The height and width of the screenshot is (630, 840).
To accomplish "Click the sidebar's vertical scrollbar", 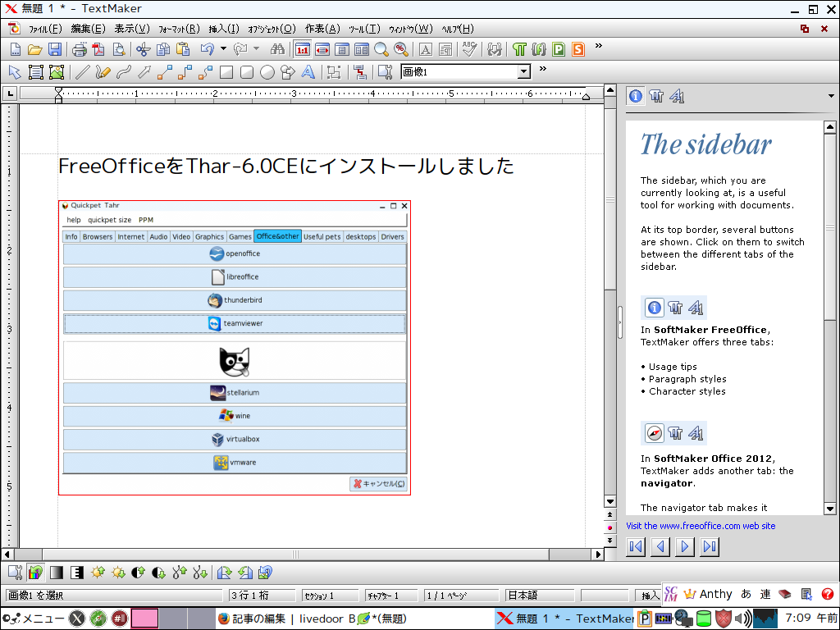I will [x=830, y=317].
